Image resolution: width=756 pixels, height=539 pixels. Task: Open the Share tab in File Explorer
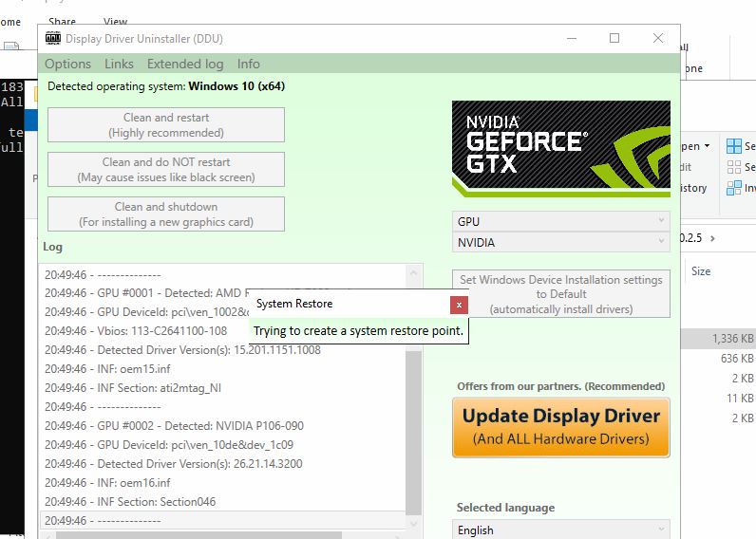point(62,21)
